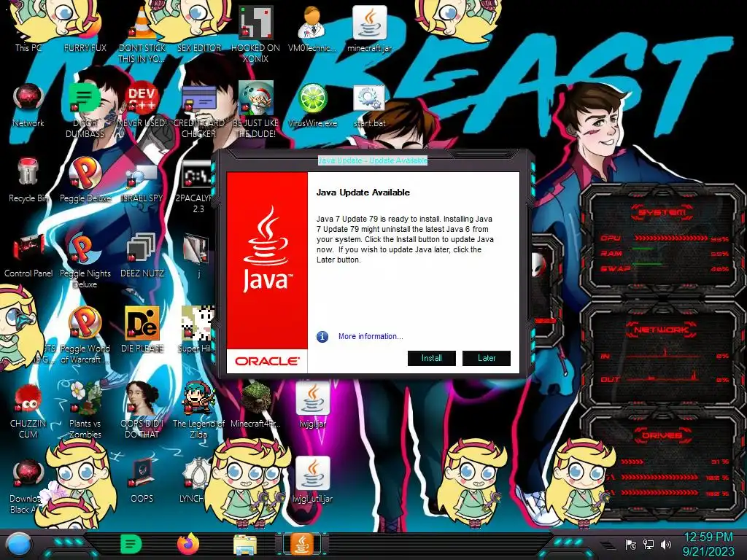Open The Legend of Zilda shortcut
Viewport: 747px width, 560px height.
[x=198, y=411]
